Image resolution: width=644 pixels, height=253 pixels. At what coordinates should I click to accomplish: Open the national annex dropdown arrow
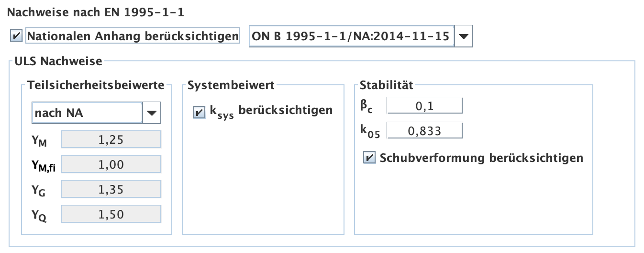(x=463, y=36)
